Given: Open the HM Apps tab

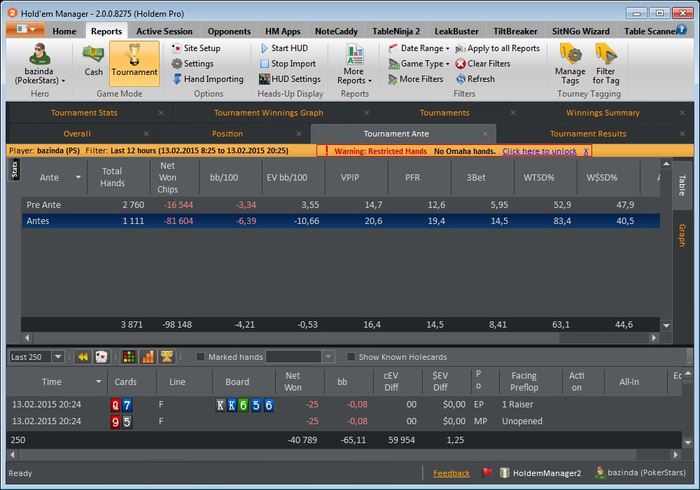Looking at the screenshot, I should coord(283,31).
